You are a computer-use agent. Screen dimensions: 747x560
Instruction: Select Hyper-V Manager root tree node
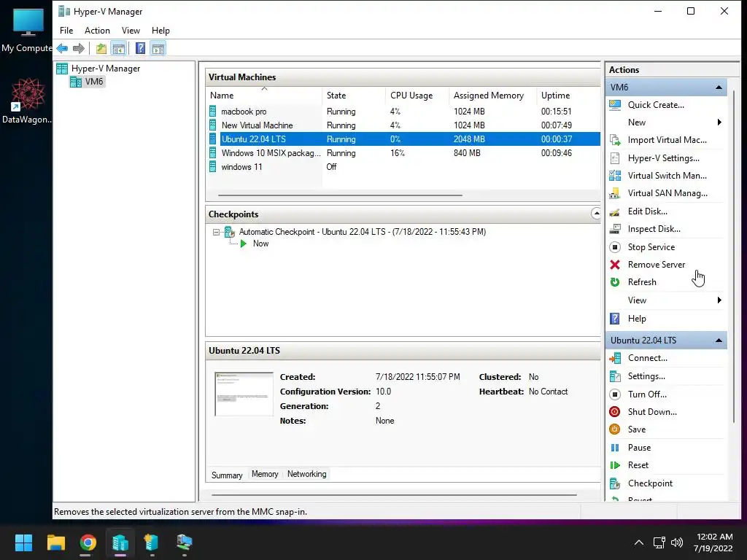pyautogui.click(x=105, y=69)
